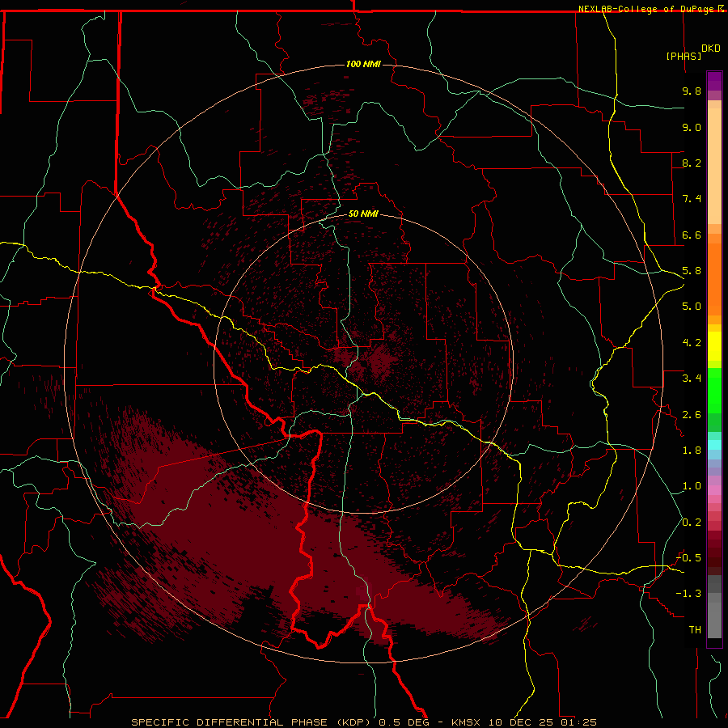Click the 0.2 scale value

pyautogui.click(x=692, y=523)
